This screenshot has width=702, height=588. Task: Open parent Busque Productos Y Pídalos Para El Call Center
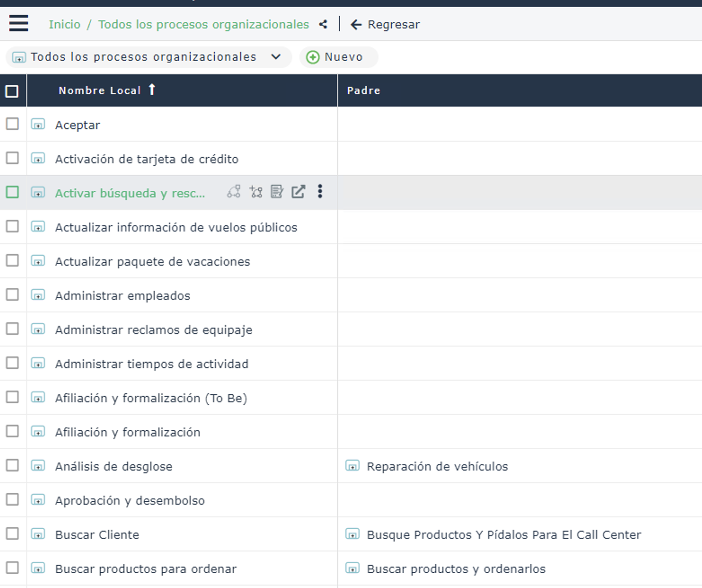[504, 535]
